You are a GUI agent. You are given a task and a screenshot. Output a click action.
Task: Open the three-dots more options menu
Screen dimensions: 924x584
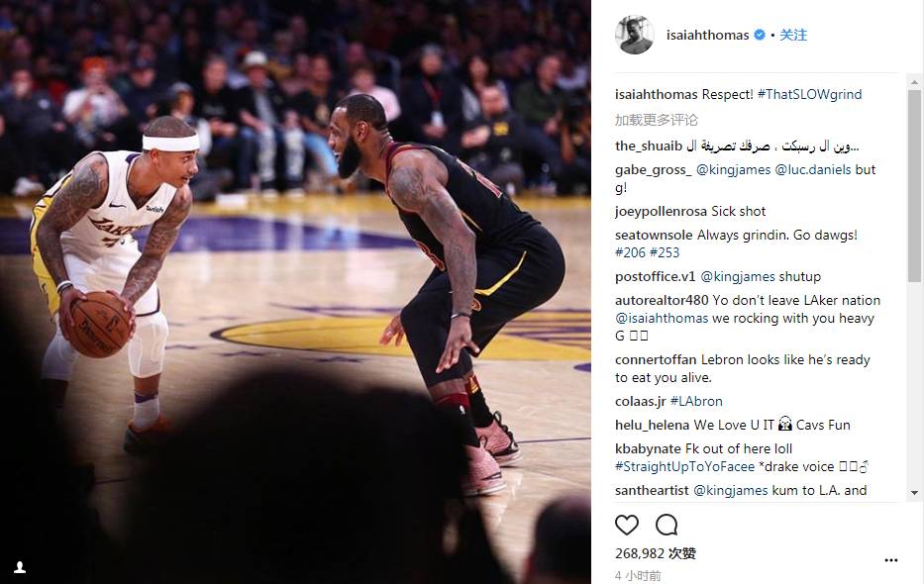click(891, 560)
